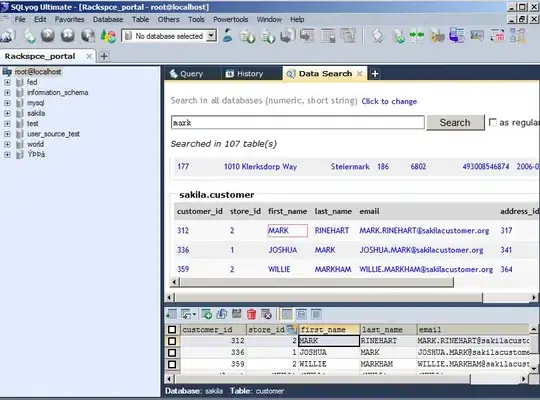Screen dimensions: 540x400
Task: Open the 'No database selected' dropdown
Action: [169, 36]
